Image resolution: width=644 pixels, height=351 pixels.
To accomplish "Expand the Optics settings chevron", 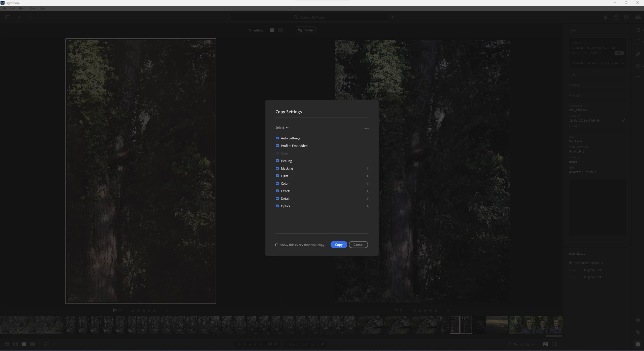I will pyautogui.click(x=367, y=206).
